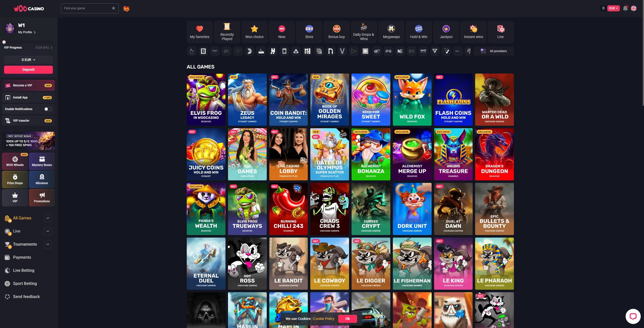Open Prize Drops tile
This screenshot has height=328, width=644.
coord(15,179)
